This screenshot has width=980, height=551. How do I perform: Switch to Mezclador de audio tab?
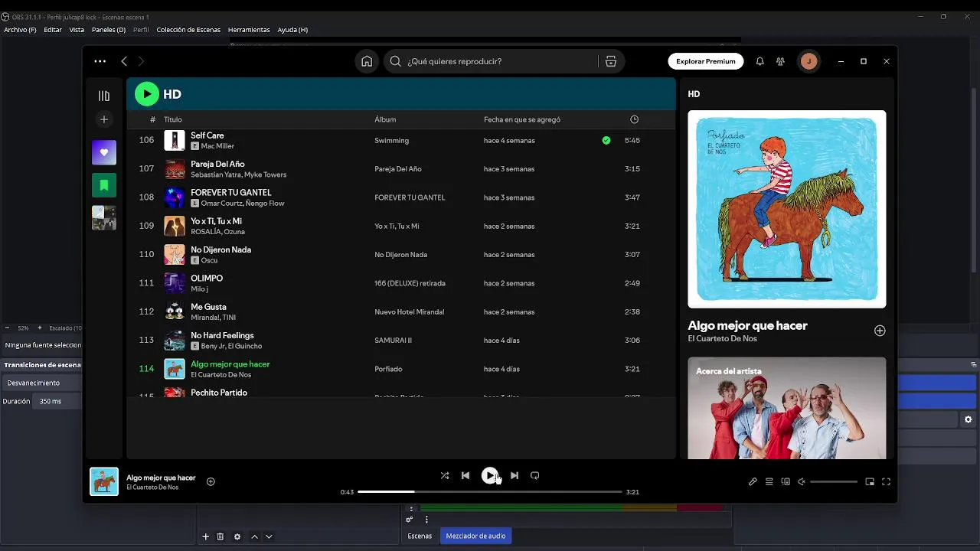475,536
